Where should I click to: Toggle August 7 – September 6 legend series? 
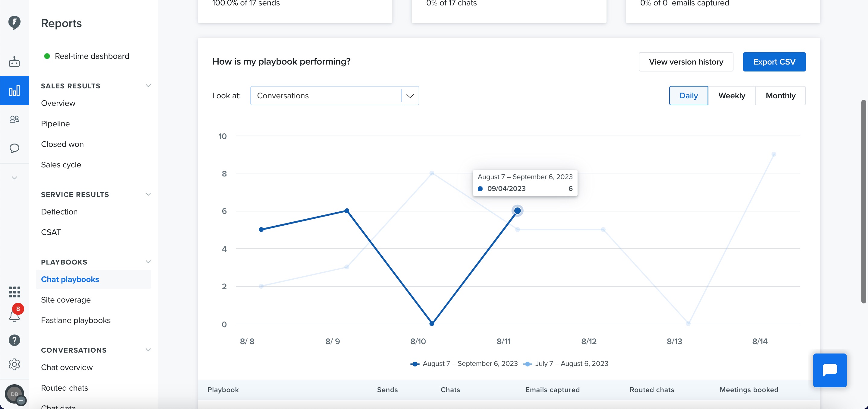click(464, 363)
